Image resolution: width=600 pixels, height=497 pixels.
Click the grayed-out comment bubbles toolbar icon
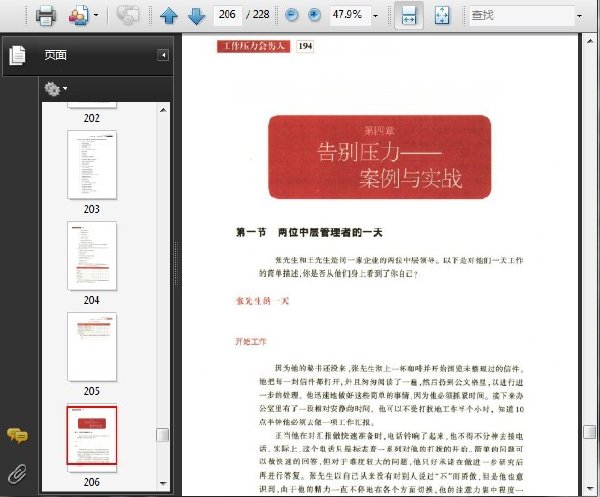tap(127, 16)
